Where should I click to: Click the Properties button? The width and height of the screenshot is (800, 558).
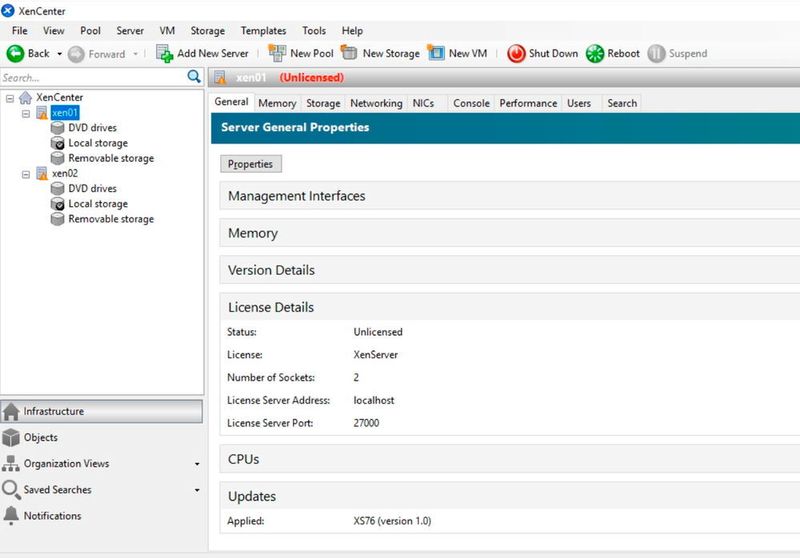251,164
